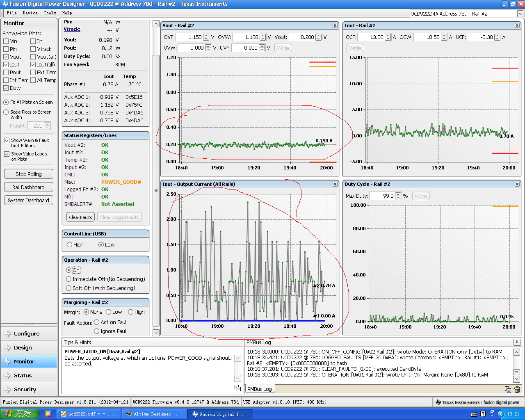Viewport: 525px width, 420px height.
Task: Uncheck the Duty plot checkbox
Action: tap(6, 88)
